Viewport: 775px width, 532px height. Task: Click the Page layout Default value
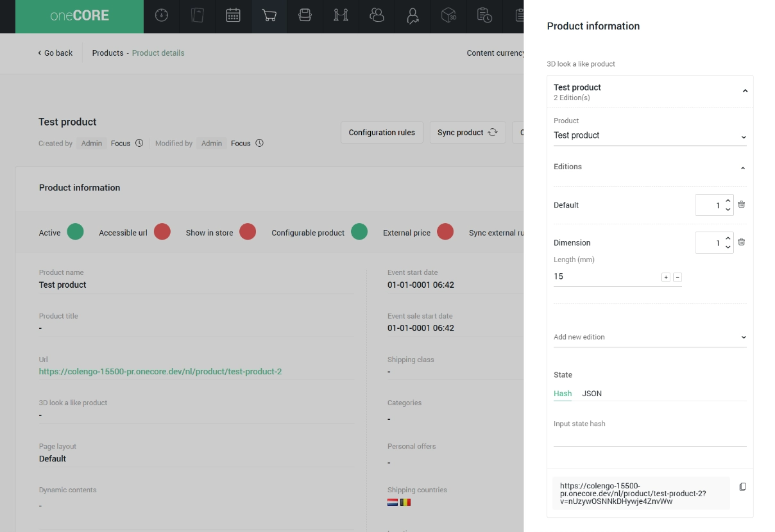pos(53,459)
